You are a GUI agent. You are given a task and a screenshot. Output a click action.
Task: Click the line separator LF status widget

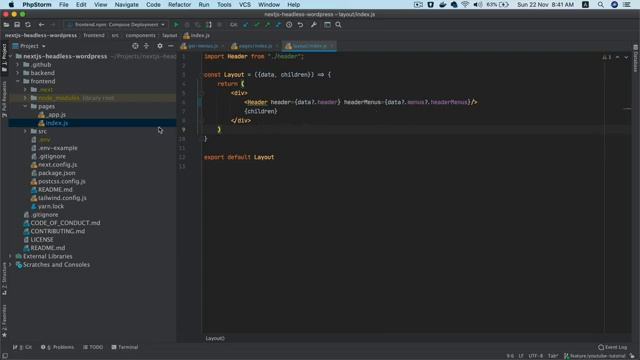tap(521, 356)
